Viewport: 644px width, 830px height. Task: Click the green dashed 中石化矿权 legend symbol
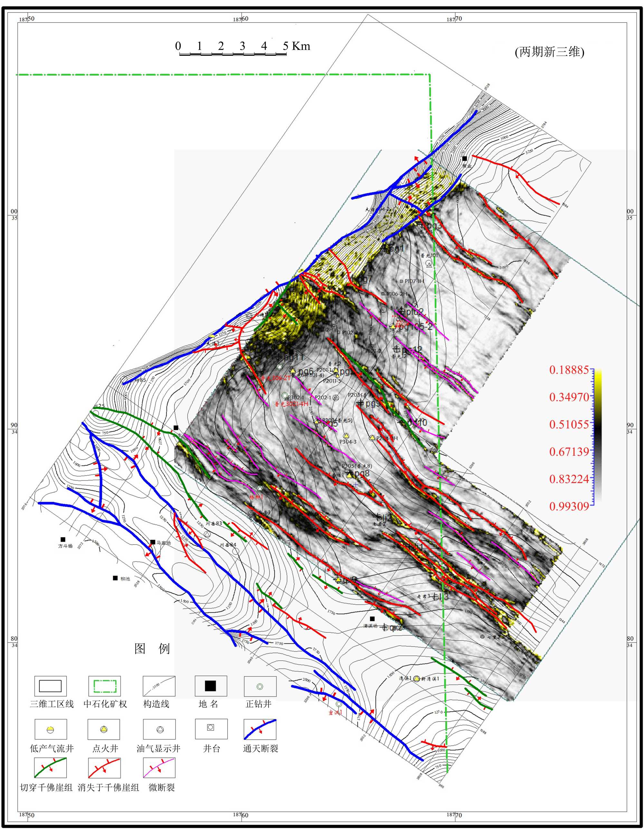coord(105,686)
